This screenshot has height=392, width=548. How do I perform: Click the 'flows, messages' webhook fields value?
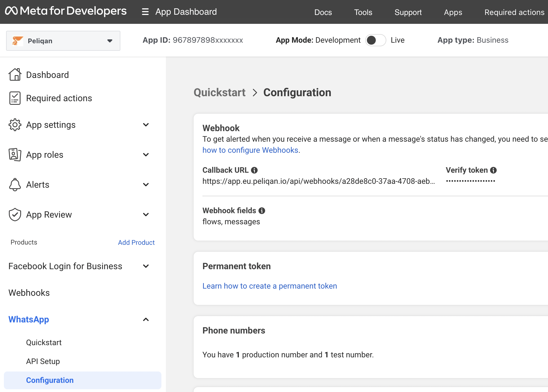click(x=231, y=222)
